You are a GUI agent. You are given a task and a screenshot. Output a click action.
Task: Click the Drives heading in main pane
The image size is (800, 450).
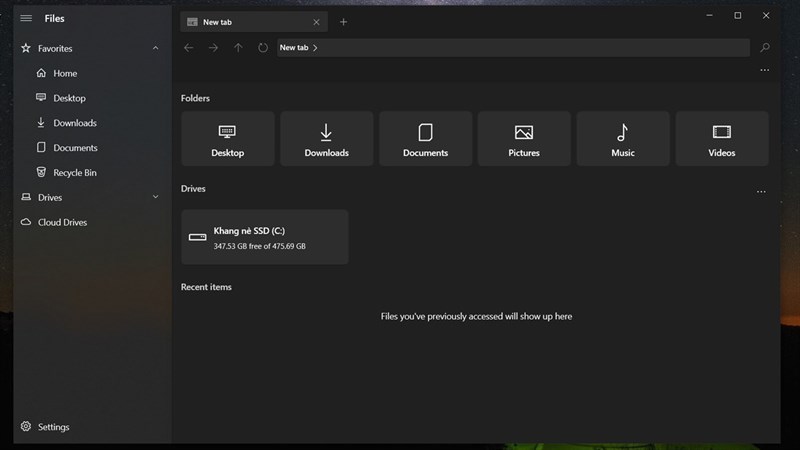click(x=193, y=188)
